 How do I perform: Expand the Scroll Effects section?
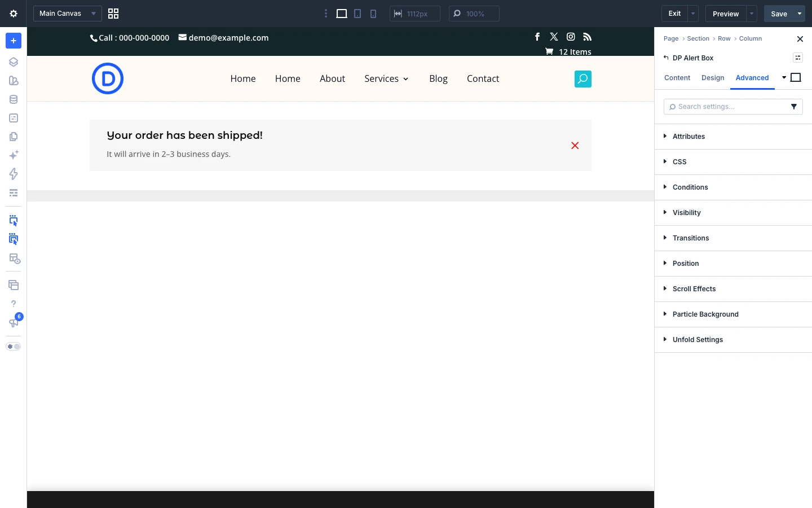(733, 289)
